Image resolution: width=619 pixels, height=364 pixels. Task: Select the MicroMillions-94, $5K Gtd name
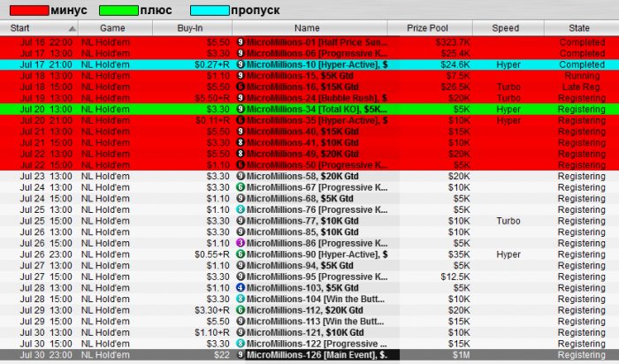tap(300, 266)
